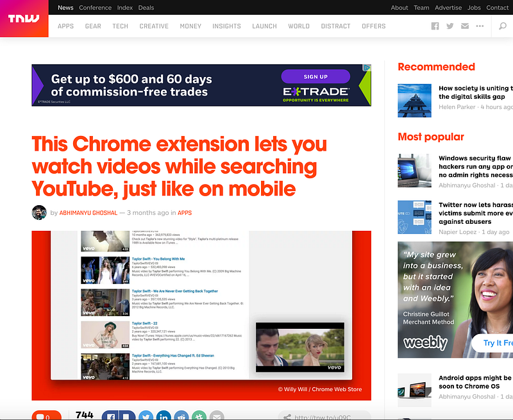Go to the About page

[x=399, y=8]
